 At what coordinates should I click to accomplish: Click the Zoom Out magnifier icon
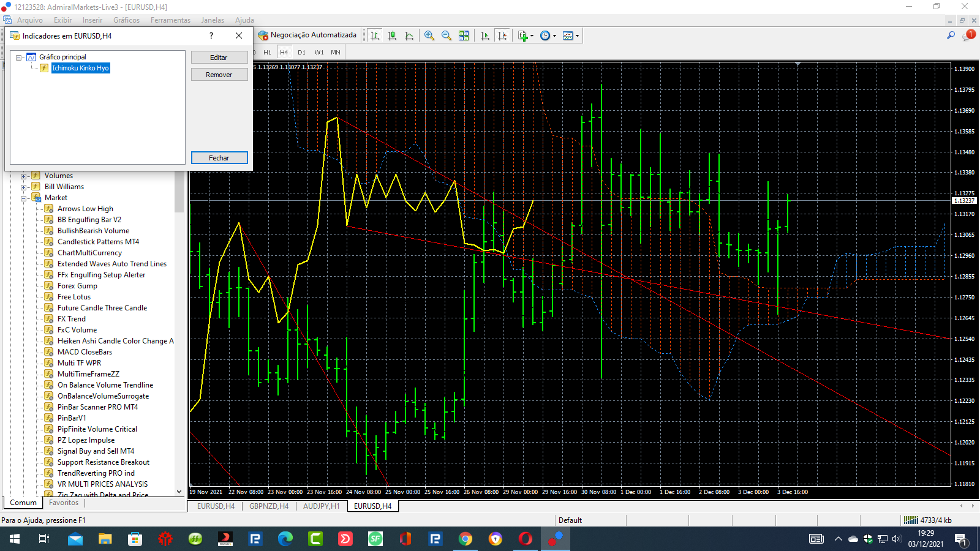click(x=447, y=36)
